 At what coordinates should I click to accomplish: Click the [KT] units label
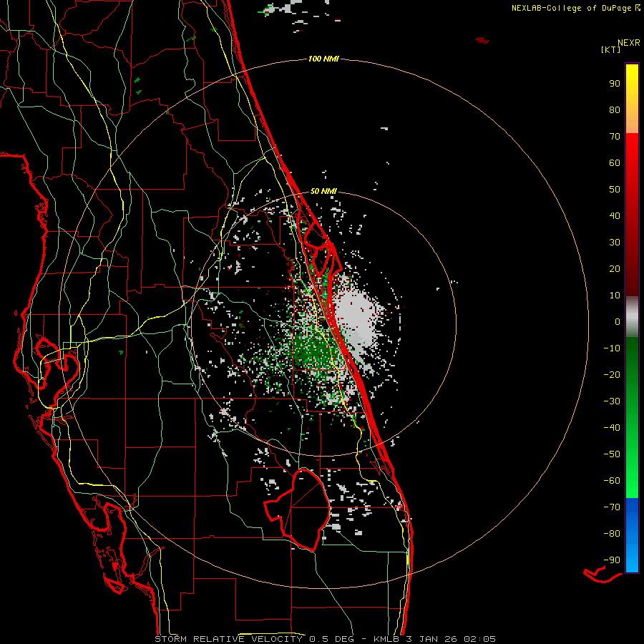point(611,49)
